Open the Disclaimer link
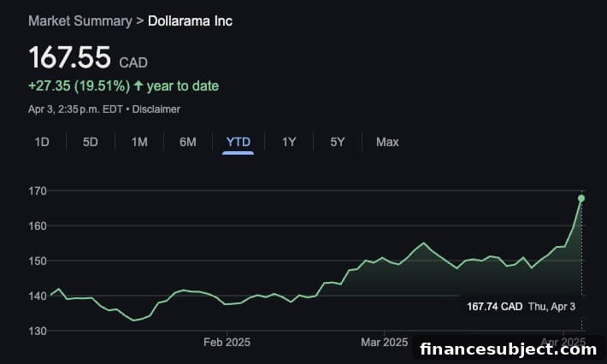The width and height of the screenshot is (607, 364). (x=156, y=109)
